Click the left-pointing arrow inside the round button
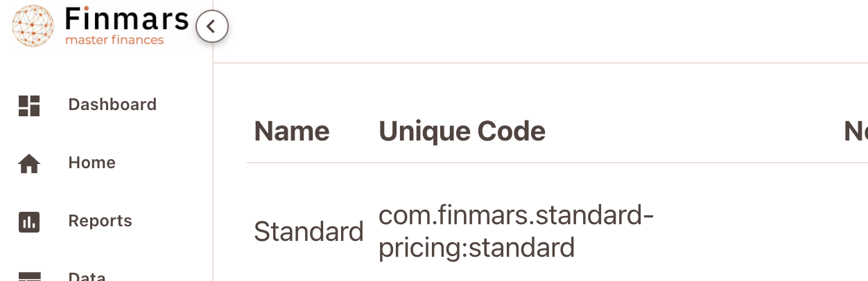Image resolution: width=868 pixels, height=281 pixels. [211, 27]
